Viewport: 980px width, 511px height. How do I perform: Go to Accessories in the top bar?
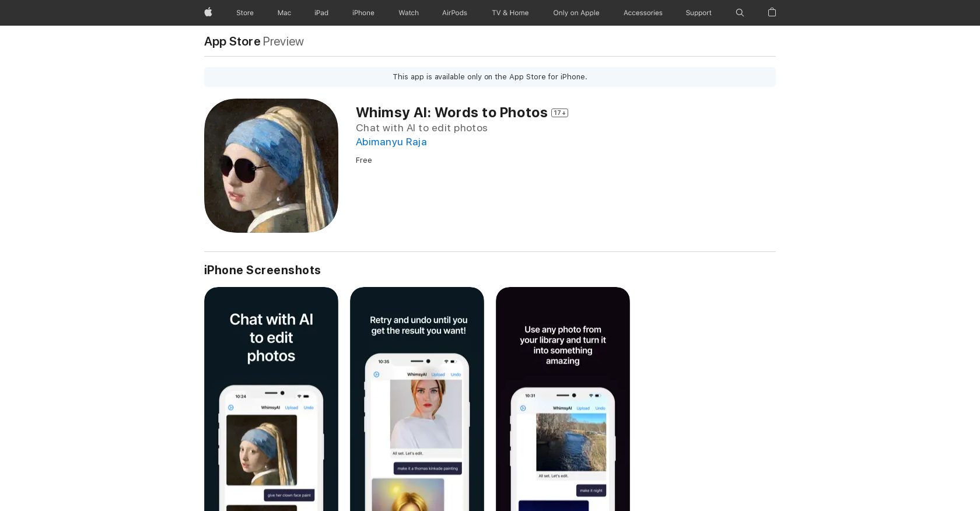coord(643,13)
